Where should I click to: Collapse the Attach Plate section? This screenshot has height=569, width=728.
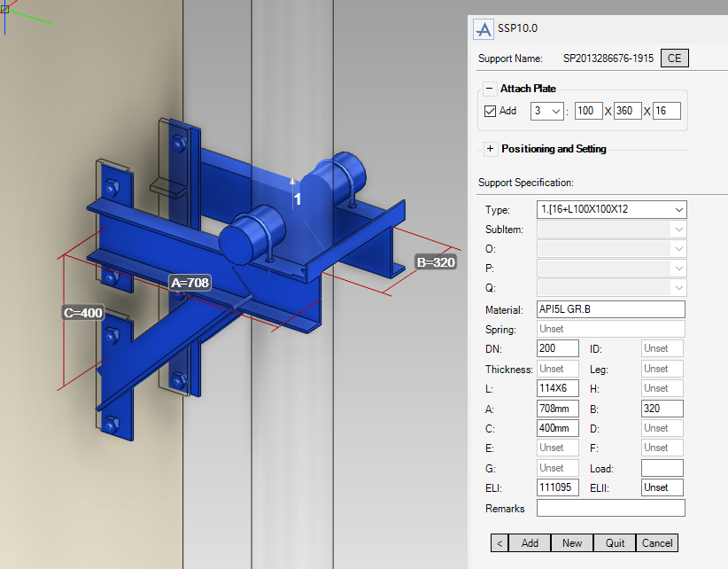(x=490, y=89)
